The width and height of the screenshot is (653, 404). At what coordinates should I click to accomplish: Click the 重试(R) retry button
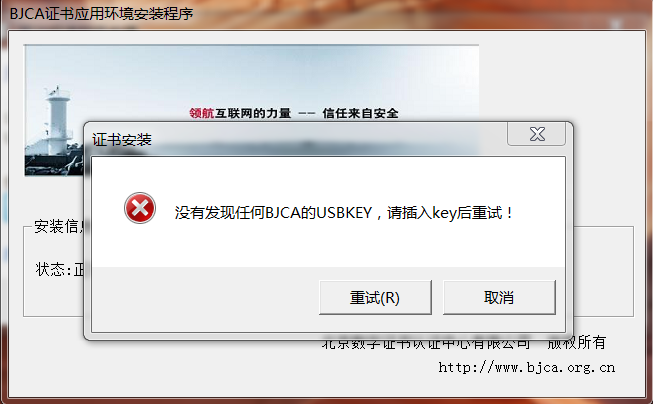(x=375, y=297)
